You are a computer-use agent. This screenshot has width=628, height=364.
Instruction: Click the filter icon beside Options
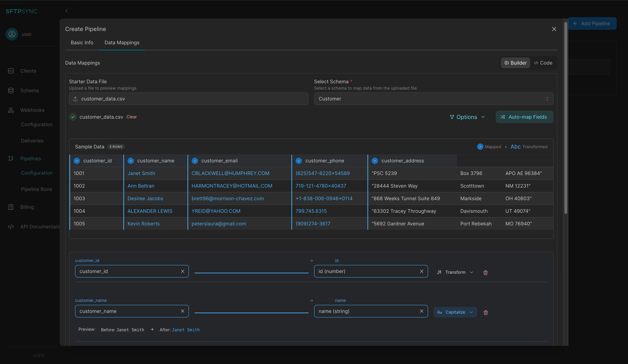452,117
